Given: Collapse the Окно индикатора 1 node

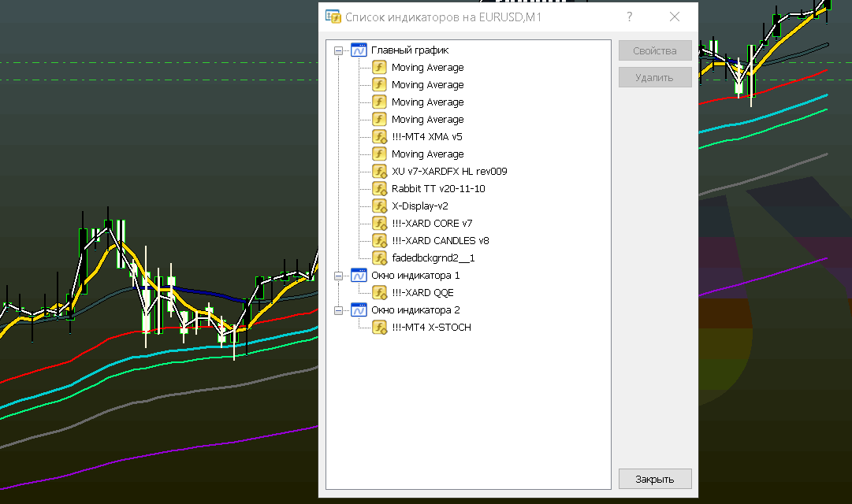Looking at the screenshot, I should (339, 276).
